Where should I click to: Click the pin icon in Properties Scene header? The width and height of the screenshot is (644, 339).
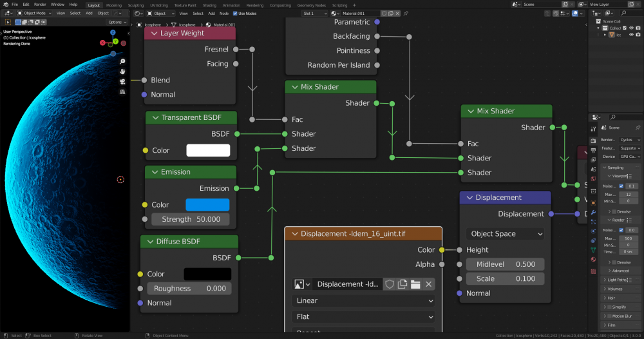coord(638,128)
